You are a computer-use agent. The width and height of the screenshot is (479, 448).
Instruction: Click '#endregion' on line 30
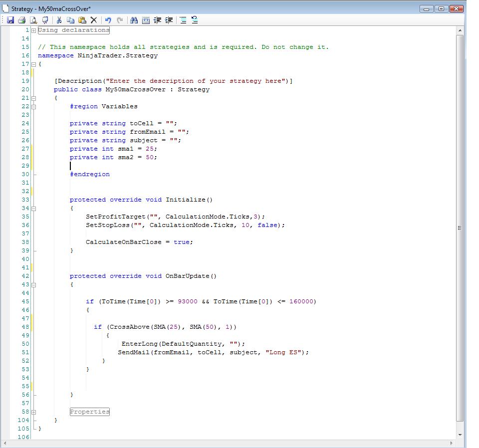(x=89, y=174)
